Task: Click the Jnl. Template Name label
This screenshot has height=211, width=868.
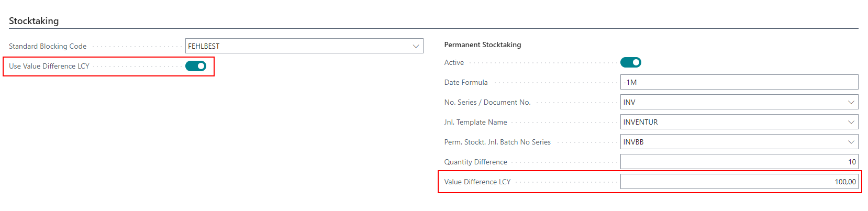Action: [x=475, y=122]
